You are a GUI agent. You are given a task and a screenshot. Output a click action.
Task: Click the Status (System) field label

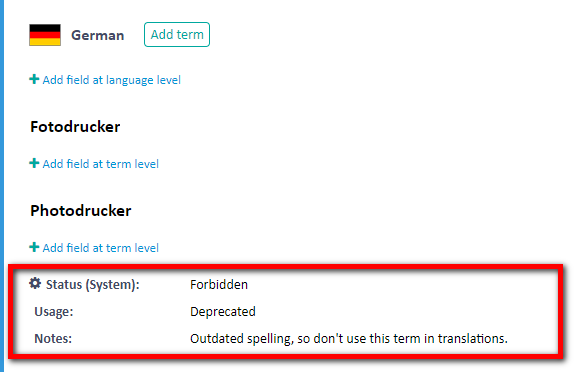click(x=93, y=284)
